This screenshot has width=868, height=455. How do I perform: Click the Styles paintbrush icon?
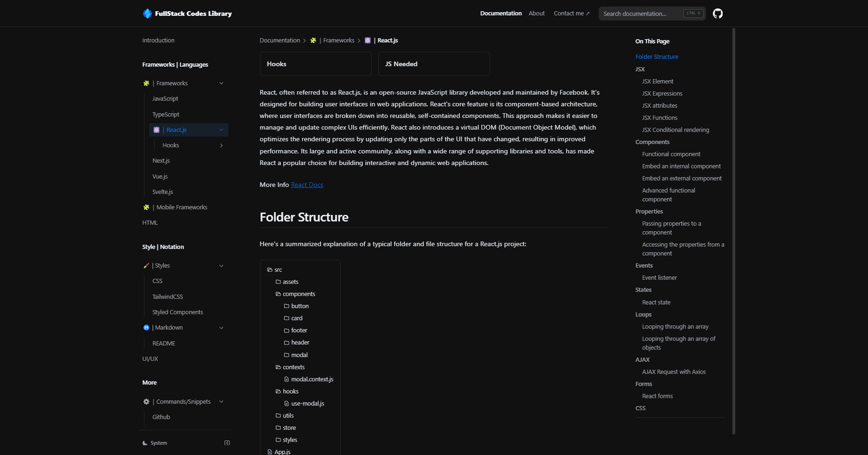(146, 266)
